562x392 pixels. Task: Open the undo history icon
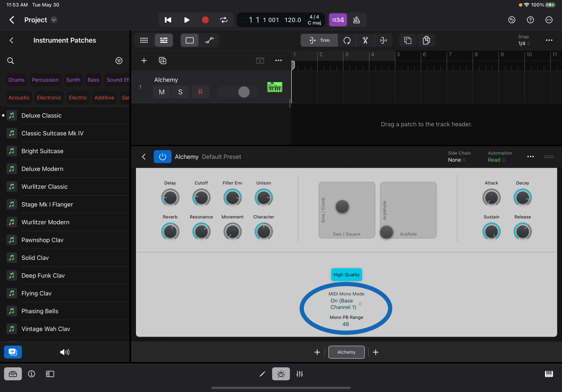(x=512, y=20)
